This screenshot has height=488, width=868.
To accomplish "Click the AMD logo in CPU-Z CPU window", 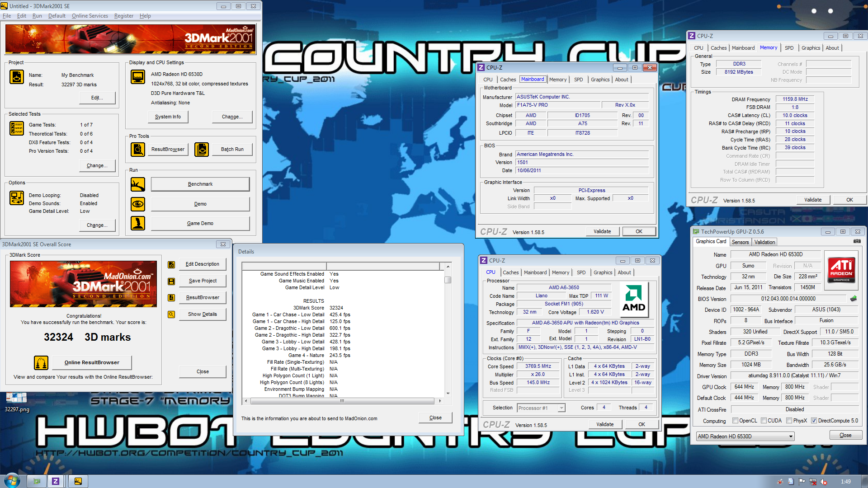I will point(634,300).
